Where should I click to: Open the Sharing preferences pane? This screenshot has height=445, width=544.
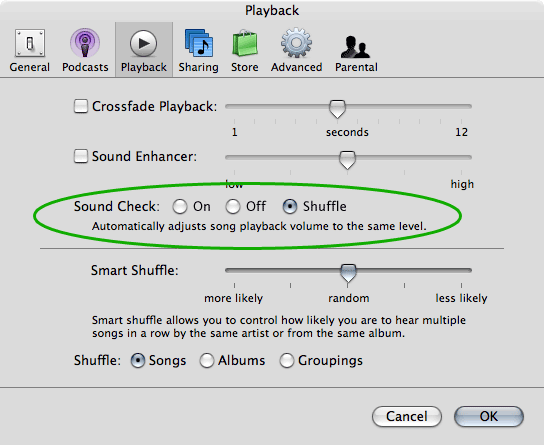coord(198,50)
